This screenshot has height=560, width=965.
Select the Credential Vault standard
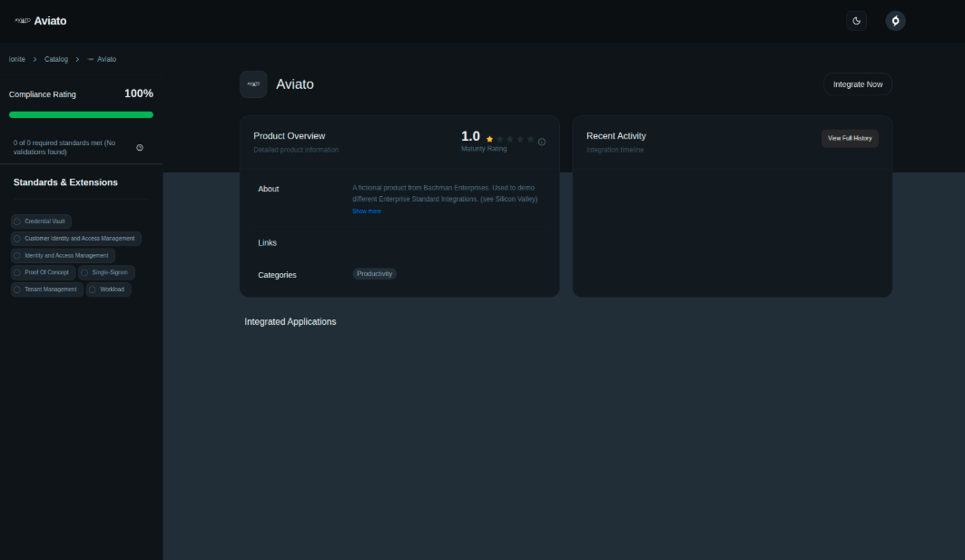(41, 221)
